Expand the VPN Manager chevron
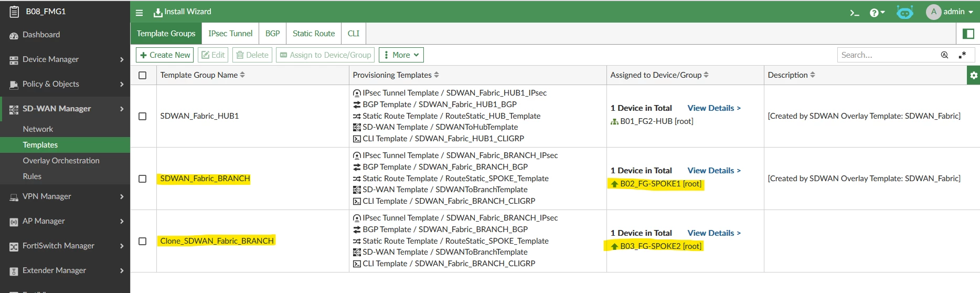The height and width of the screenshot is (293, 980). coord(122,196)
